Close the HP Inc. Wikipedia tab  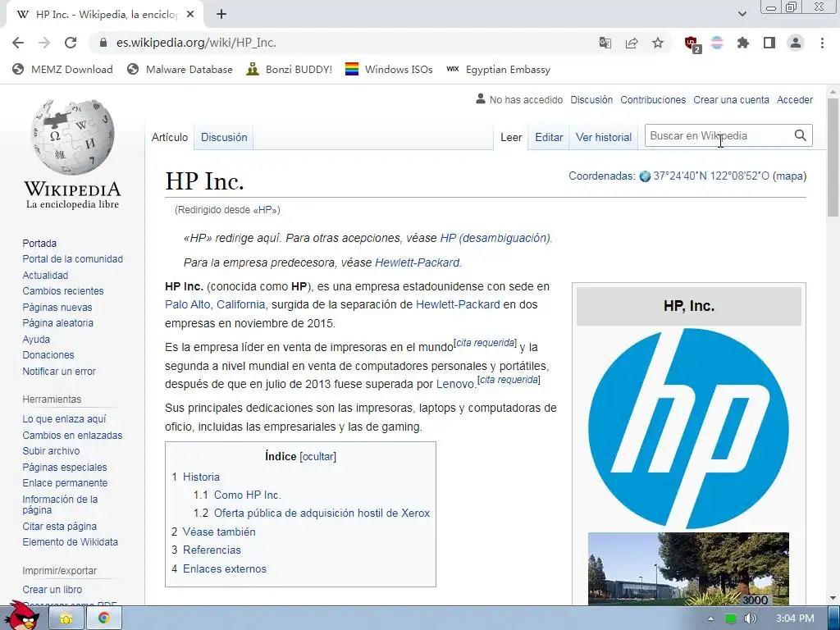(x=190, y=15)
